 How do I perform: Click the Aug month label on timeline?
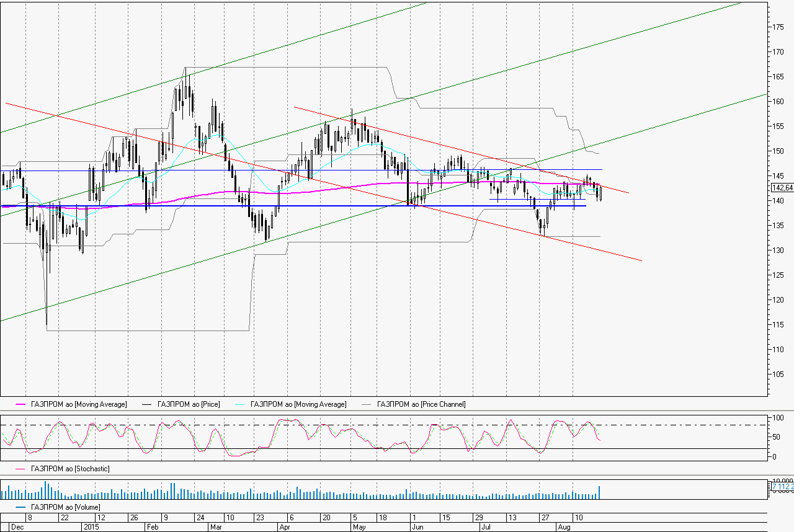(x=563, y=526)
